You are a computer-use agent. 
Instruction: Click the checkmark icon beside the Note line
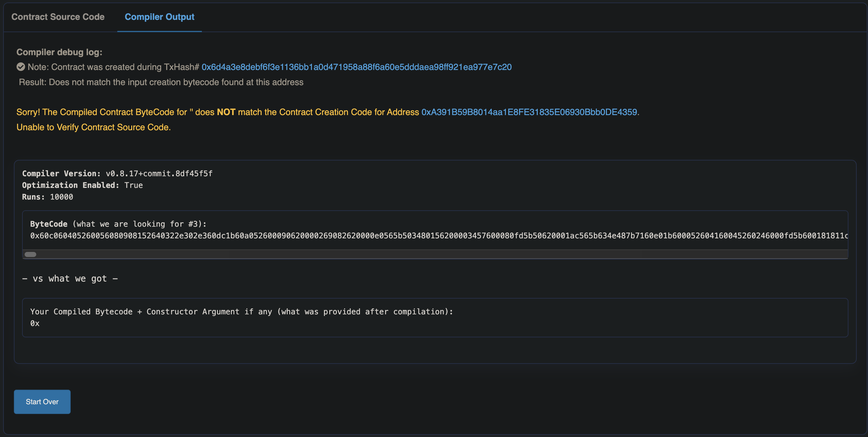point(21,67)
